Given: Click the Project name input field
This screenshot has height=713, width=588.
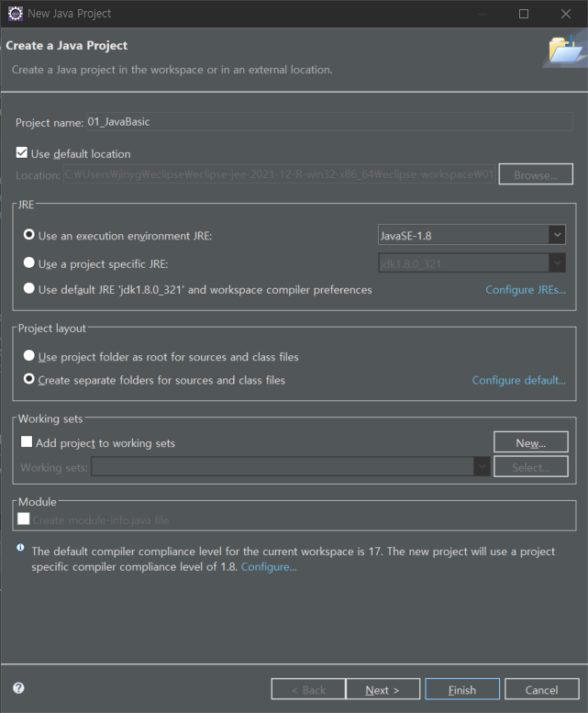Looking at the screenshot, I should 329,122.
